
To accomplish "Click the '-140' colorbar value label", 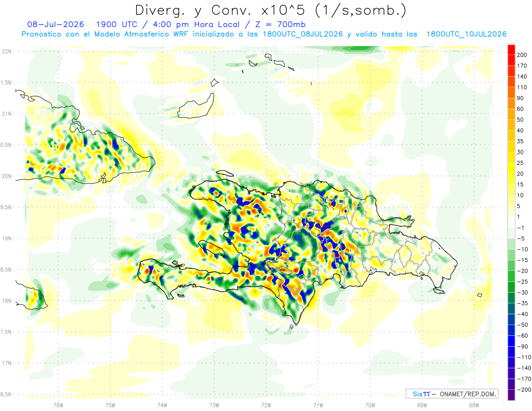I will [524, 368].
